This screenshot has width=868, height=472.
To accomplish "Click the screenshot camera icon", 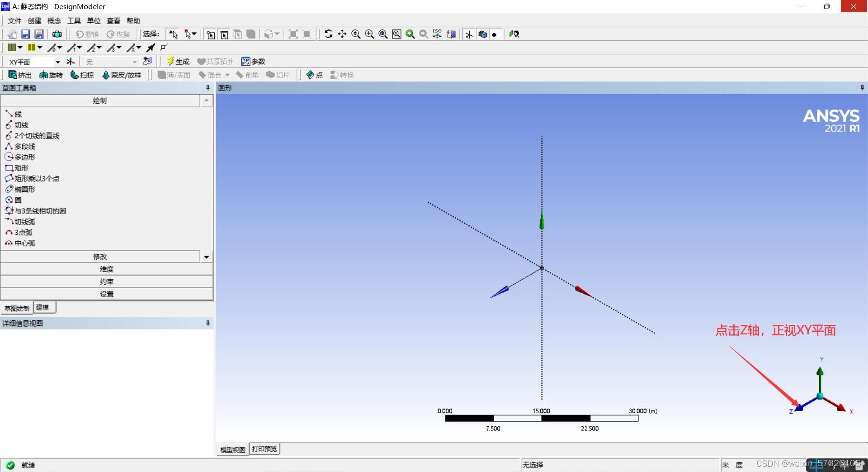I will tap(57, 34).
